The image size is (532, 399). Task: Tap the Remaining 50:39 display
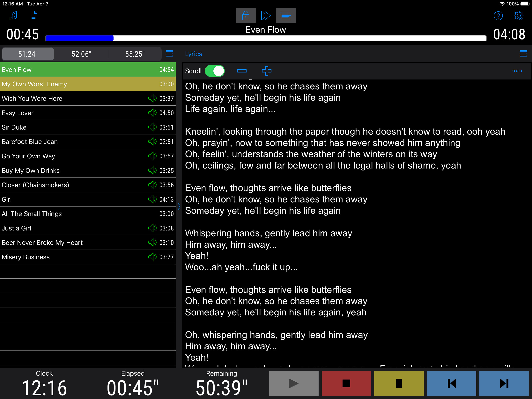pos(222,388)
